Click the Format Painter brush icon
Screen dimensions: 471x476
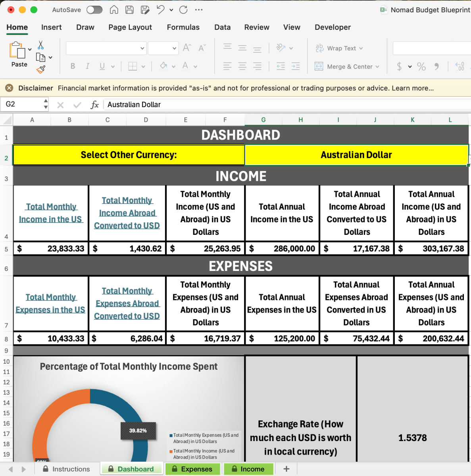(x=40, y=70)
